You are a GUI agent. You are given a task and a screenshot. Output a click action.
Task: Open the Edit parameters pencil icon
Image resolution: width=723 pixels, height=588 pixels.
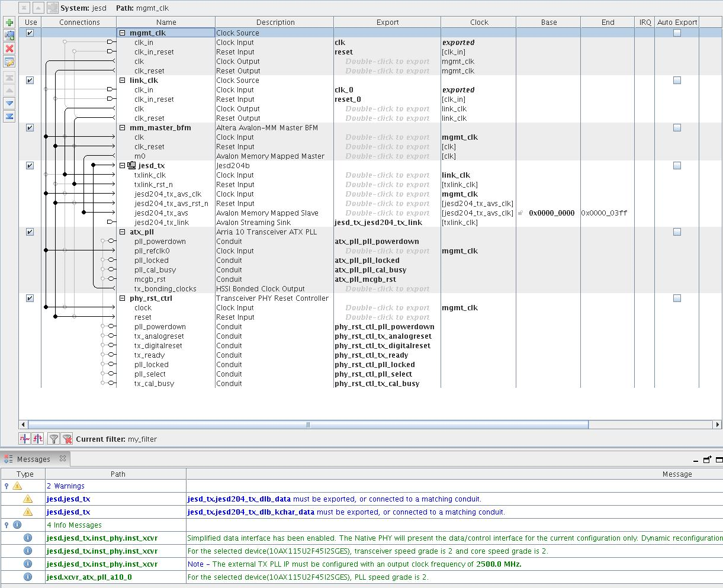point(9,62)
